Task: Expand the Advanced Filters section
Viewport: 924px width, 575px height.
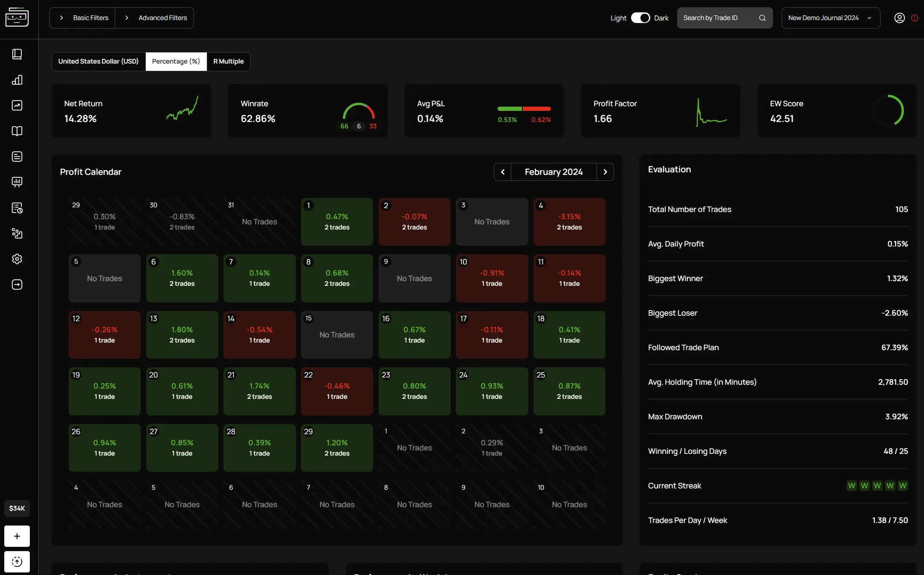Action: tap(155, 18)
